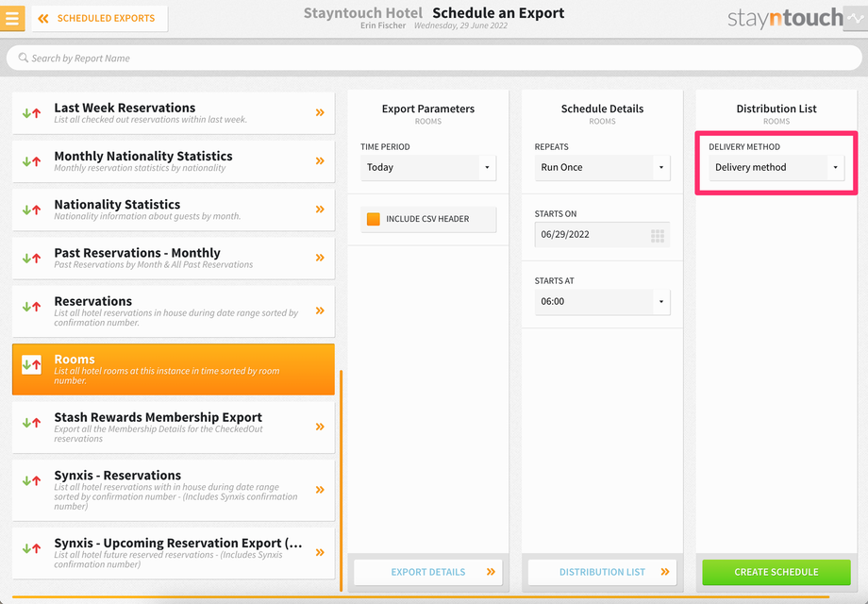
Task: Click the report list vertical scrollbar
Action: (341, 480)
